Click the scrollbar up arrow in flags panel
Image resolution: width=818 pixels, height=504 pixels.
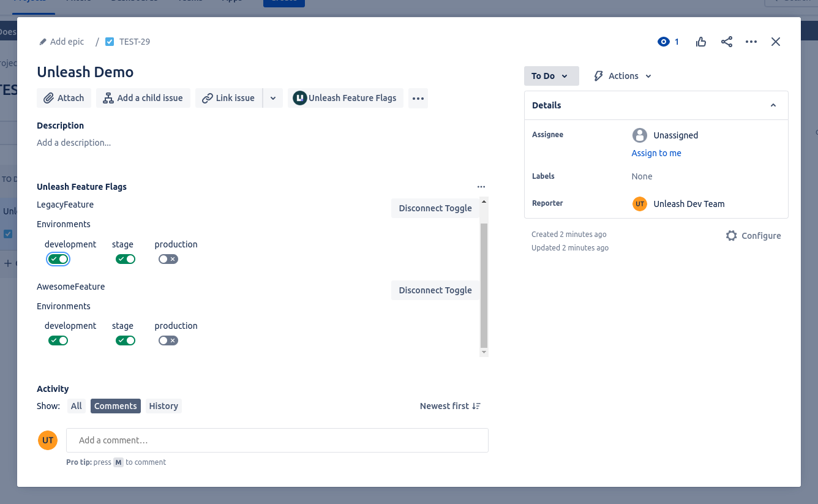click(x=484, y=201)
